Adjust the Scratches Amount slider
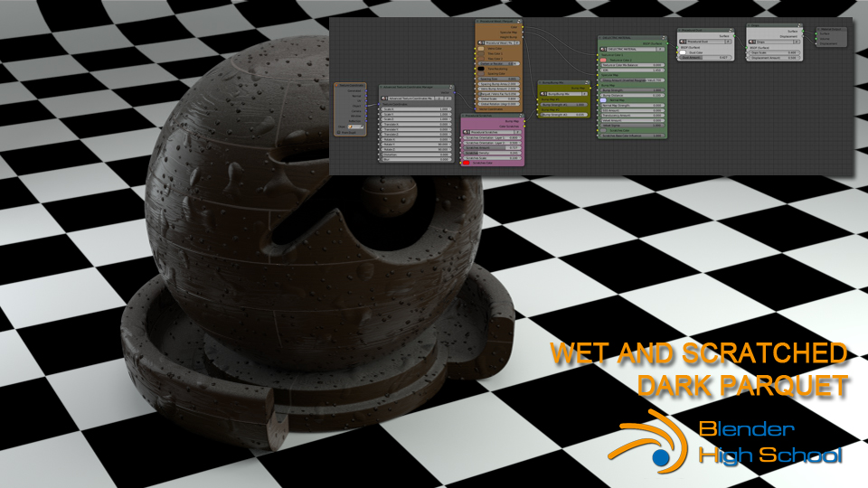Image resolution: width=868 pixels, height=488 pixels. [x=492, y=147]
